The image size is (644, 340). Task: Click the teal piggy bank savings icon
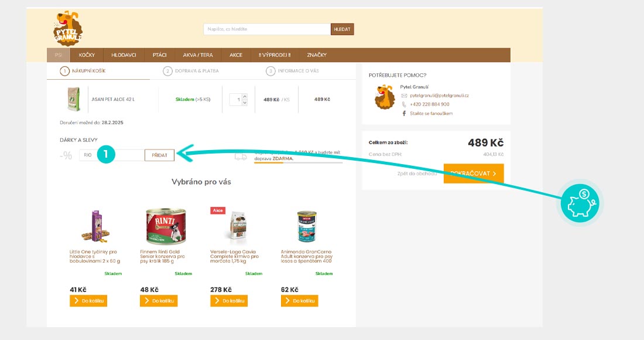coord(580,203)
